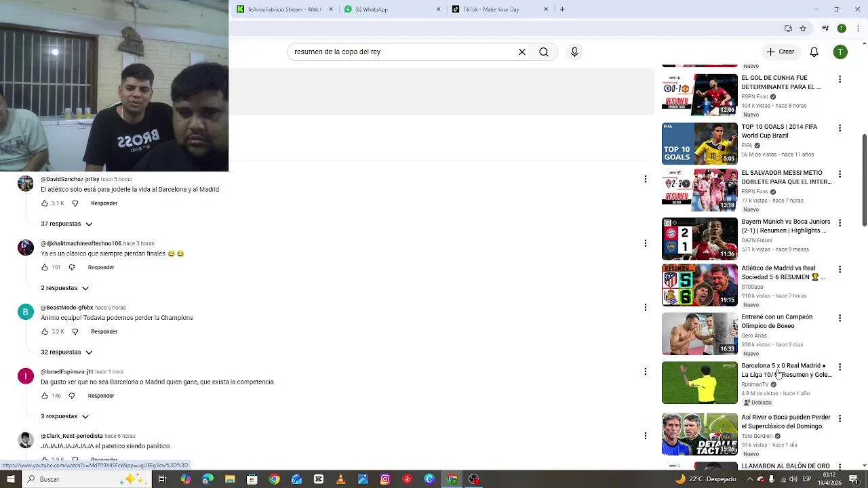Dislike the djkhalitmachineoftechno106 comment
Image resolution: width=868 pixels, height=488 pixels.
(x=72, y=268)
